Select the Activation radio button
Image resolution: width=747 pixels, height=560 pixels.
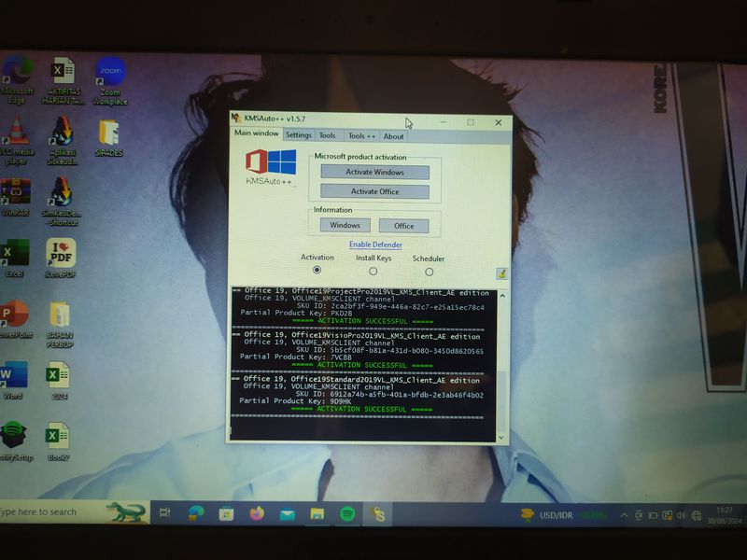coord(317,271)
